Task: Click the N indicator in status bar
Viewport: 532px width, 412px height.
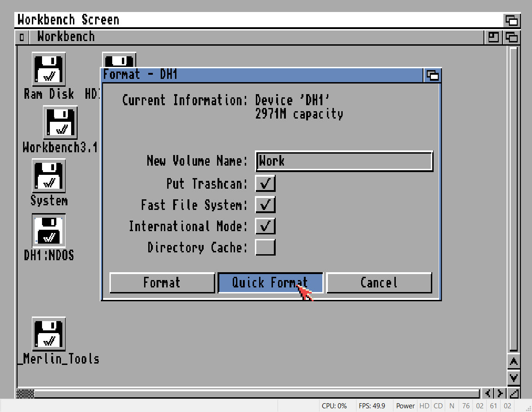Action: pos(452,406)
